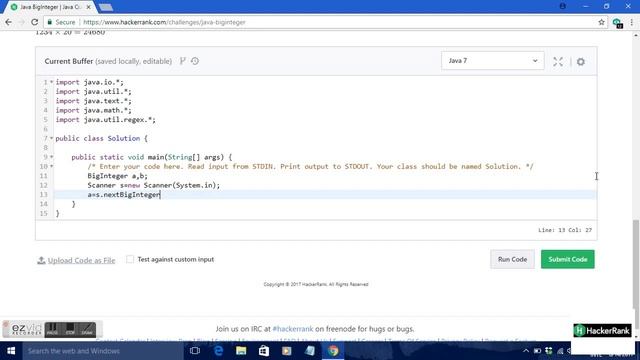Open the #hackerrank IRC link
640x360 pixels.
click(x=293, y=329)
